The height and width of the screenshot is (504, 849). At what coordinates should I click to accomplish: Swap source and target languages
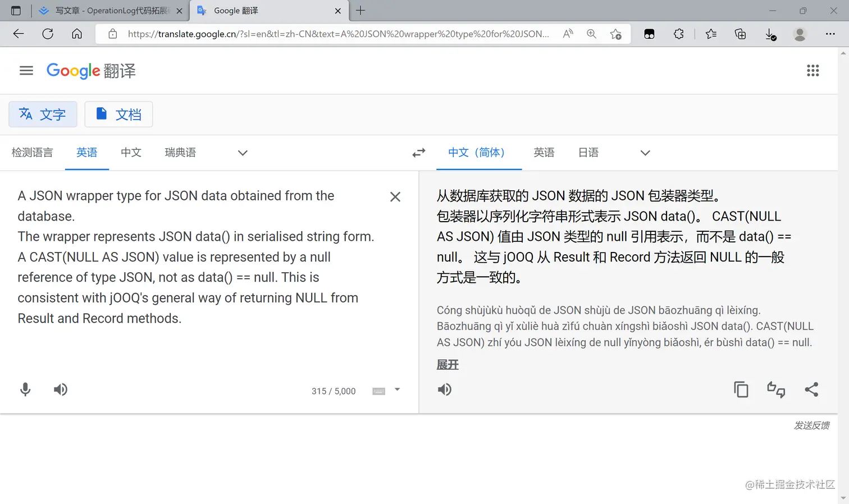[x=419, y=153]
